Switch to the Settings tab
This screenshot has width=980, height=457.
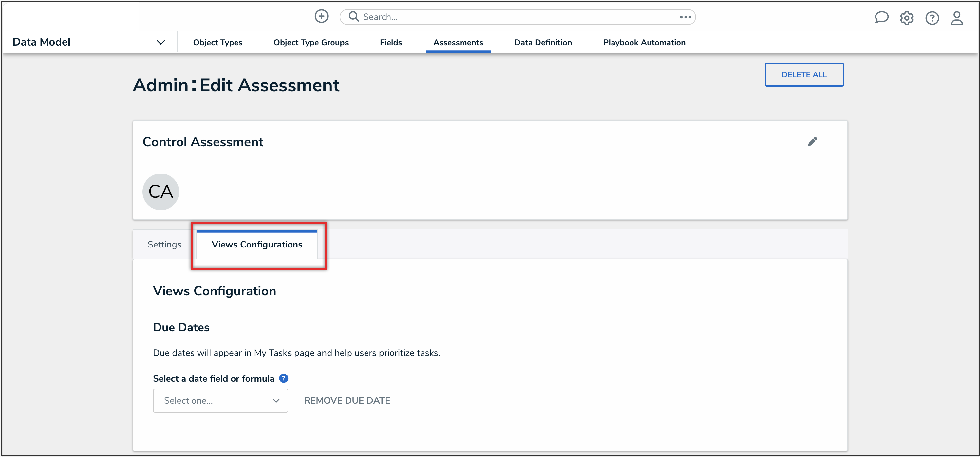[x=164, y=244]
